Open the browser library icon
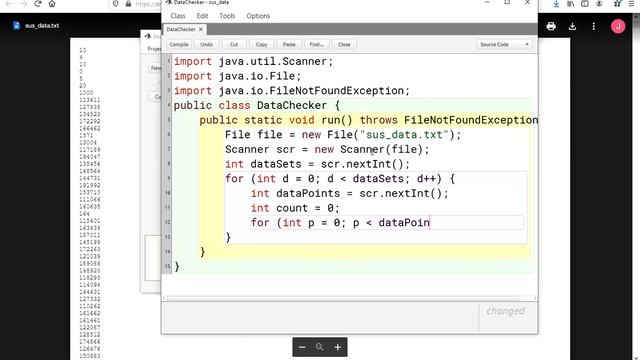The height and width of the screenshot is (360, 640). (571, 4)
